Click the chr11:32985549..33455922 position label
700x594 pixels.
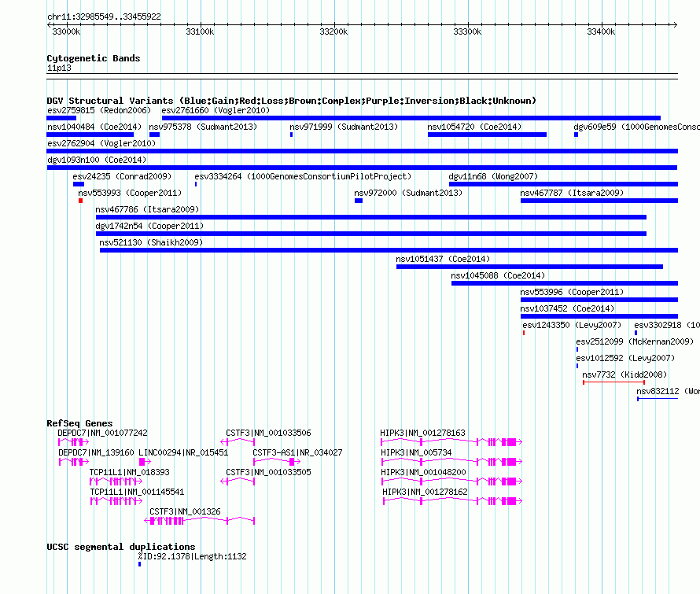coord(104,17)
